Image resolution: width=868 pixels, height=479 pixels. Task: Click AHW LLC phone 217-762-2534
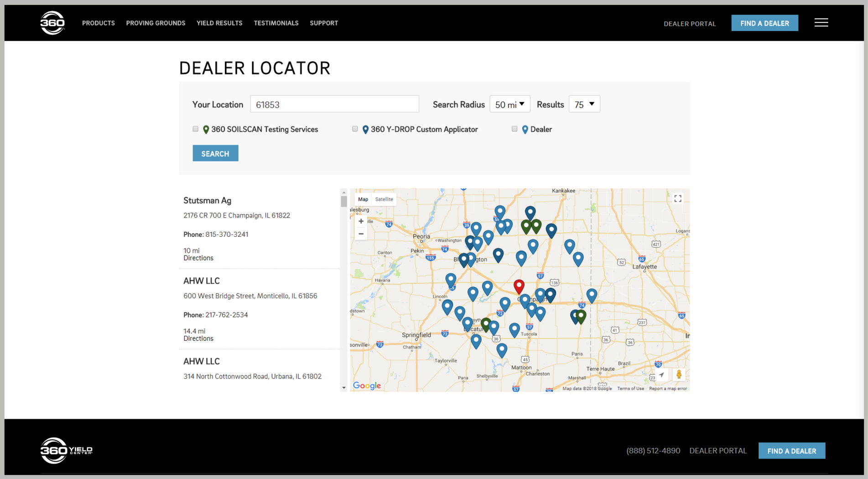(x=227, y=315)
